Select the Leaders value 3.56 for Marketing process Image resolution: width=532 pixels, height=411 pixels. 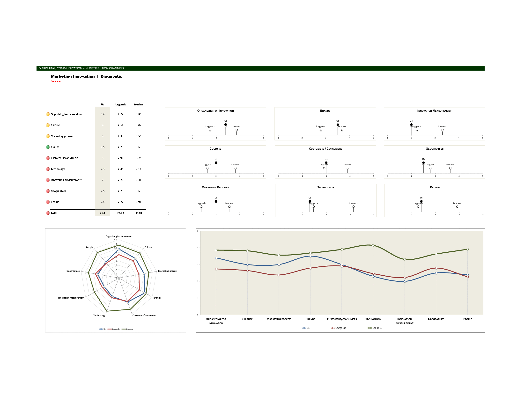[139, 136]
